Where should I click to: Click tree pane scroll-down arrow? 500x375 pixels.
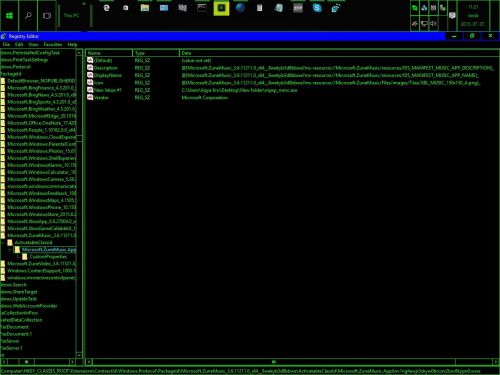tap(79, 355)
